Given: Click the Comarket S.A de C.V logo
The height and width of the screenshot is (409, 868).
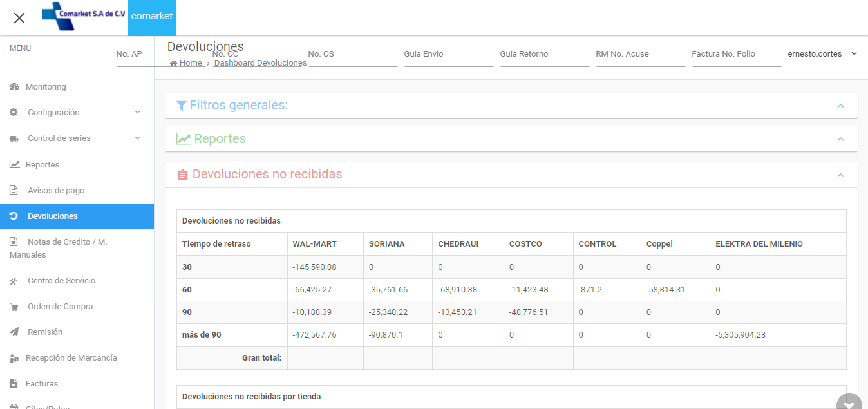Looking at the screenshot, I should pos(84,17).
